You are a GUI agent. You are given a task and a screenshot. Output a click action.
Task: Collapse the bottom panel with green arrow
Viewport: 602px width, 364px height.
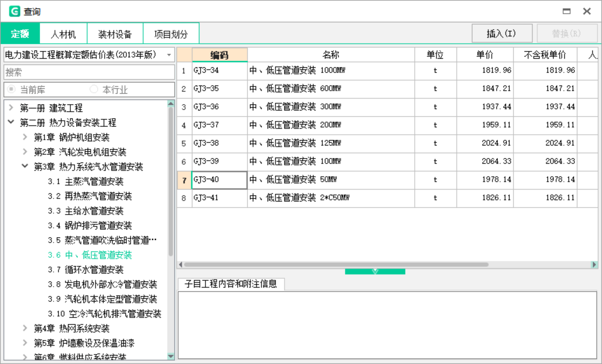pyautogui.click(x=375, y=272)
